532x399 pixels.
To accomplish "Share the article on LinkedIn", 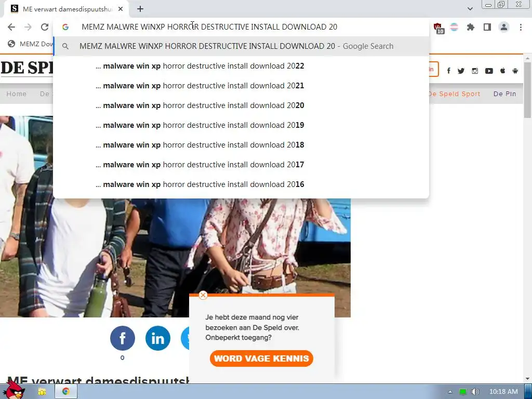I will (158, 338).
